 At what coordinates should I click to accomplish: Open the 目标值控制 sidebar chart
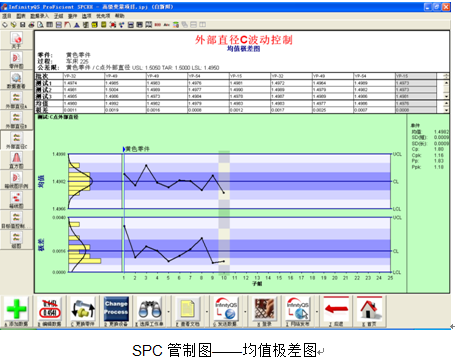(16, 220)
